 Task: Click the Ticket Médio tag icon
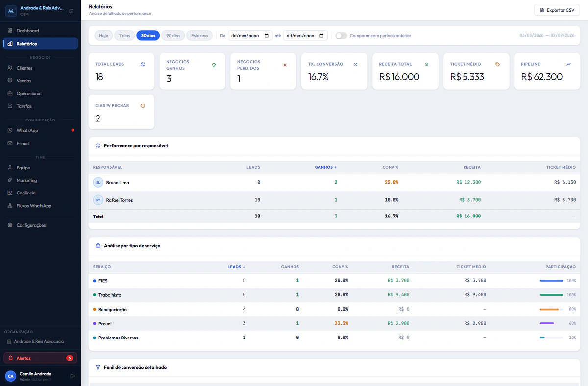[497, 64]
